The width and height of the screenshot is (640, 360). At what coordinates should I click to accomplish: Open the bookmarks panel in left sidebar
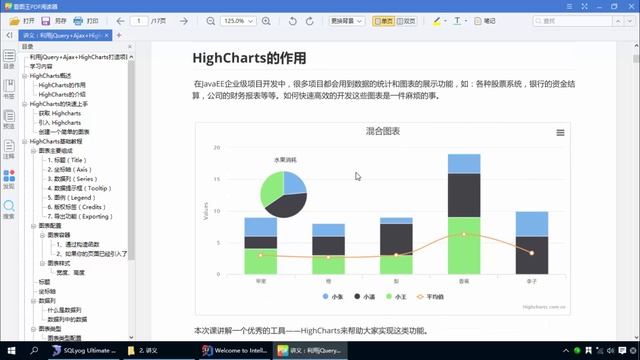pos(9,89)
